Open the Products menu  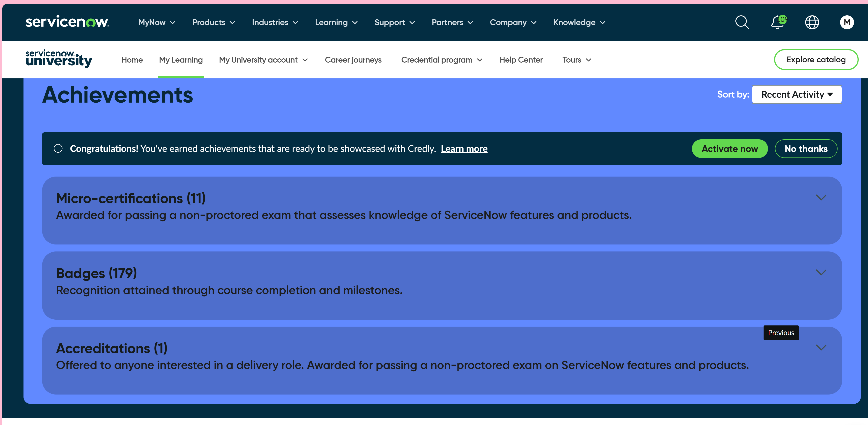coord(213,23)
